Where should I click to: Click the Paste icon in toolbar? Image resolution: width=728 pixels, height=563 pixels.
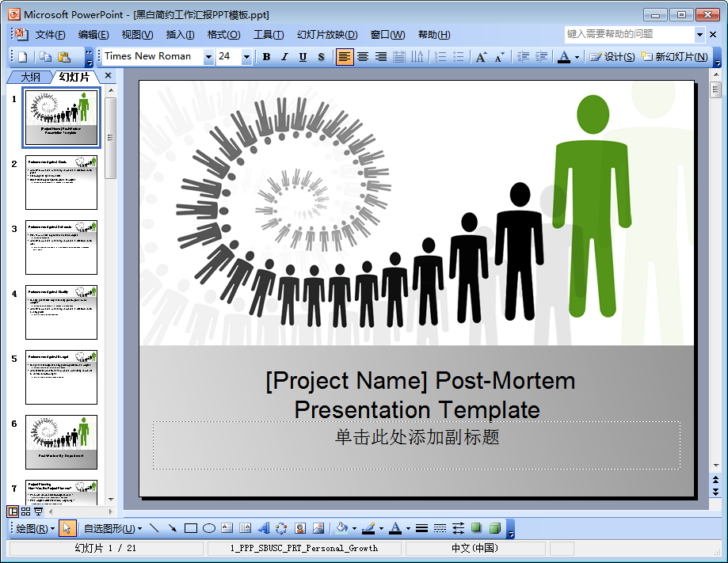pyautogui.click(x=64, y=57)
